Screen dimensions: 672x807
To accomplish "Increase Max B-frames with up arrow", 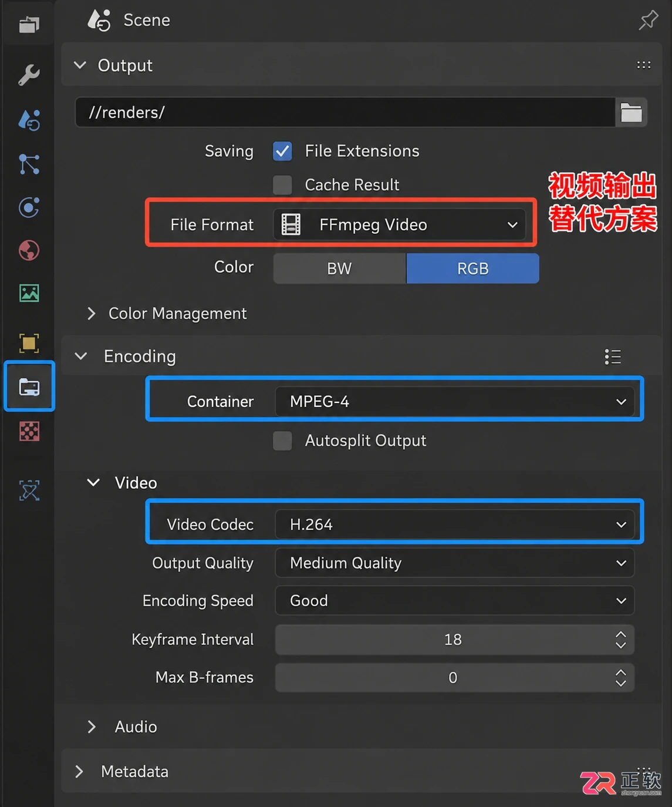I will click(621, 672).
